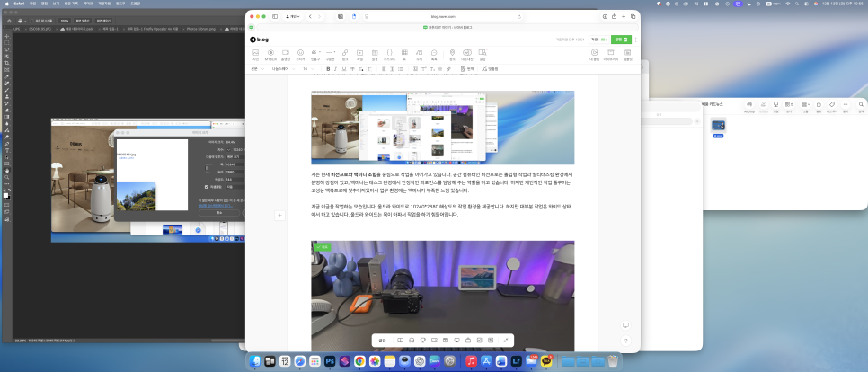The height and width of the screenshot is (372, 868).
Task: Toggle the checkbox in Photoshop options bar
Action: click(32, 21)
